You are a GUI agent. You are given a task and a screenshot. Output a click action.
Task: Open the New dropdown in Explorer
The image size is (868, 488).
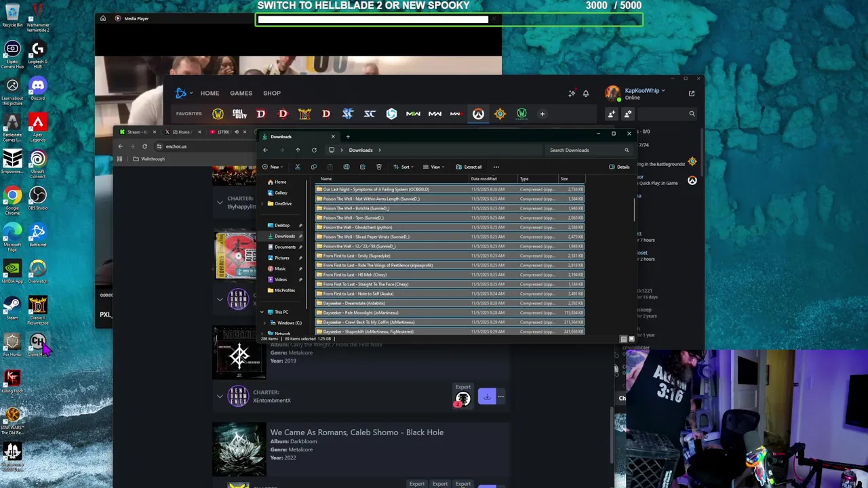pos(273,167)
